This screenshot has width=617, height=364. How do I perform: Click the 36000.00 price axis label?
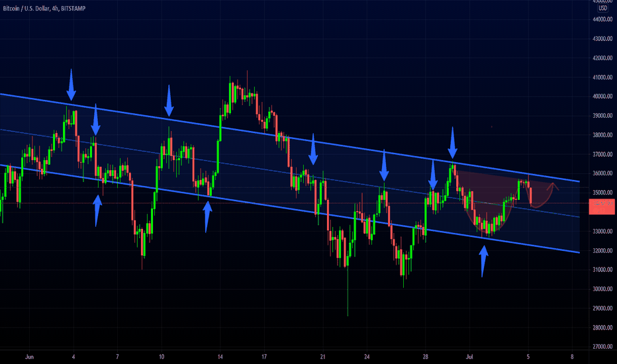(602, 173)
